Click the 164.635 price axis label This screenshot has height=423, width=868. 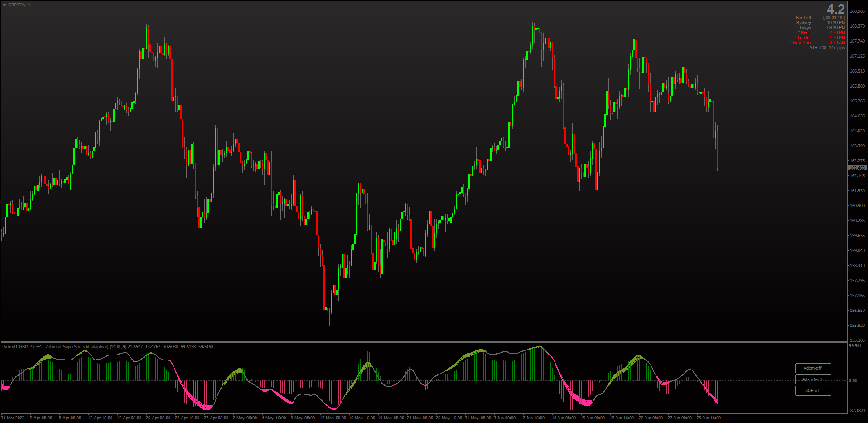(857, 116)
